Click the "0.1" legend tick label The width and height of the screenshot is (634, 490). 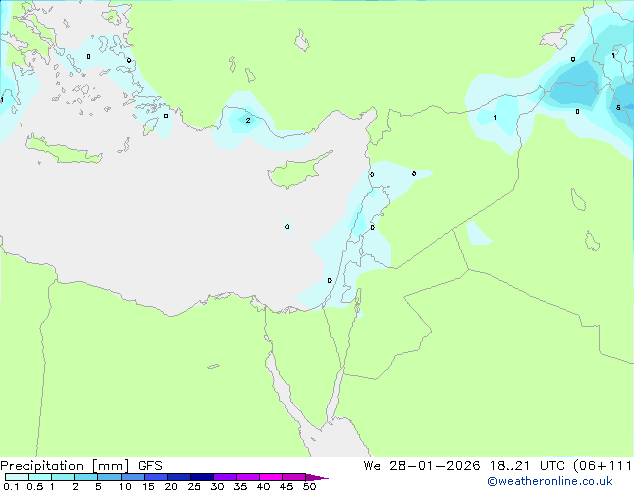tap(11, 486)
